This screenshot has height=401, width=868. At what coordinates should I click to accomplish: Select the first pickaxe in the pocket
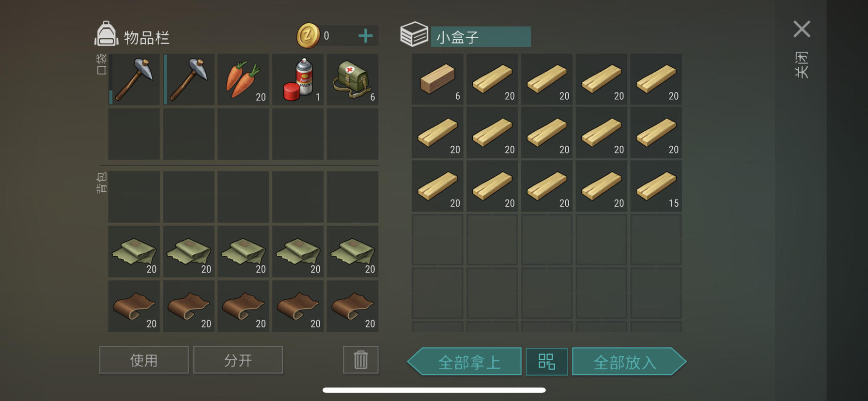pos(134,79)
